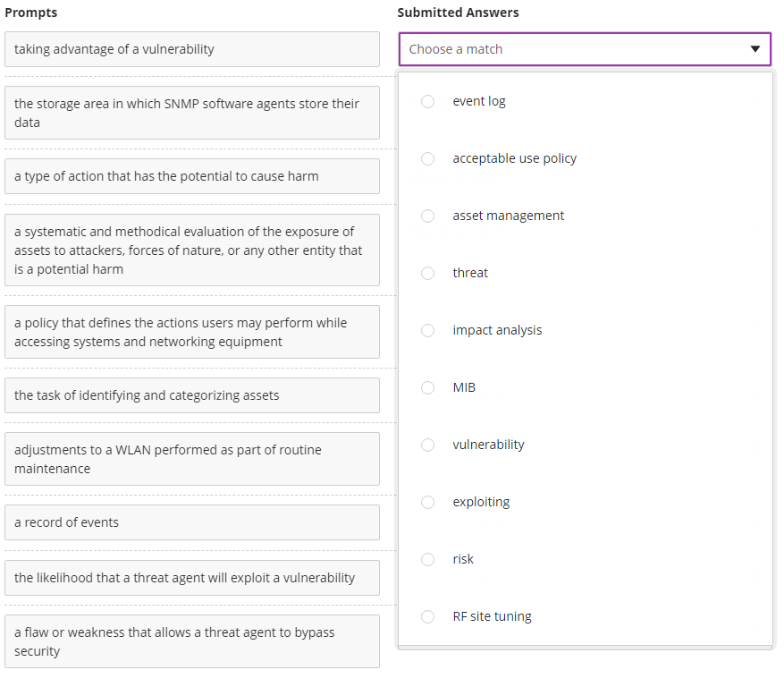Click the 'a record of events' prompt

point(192,522)
